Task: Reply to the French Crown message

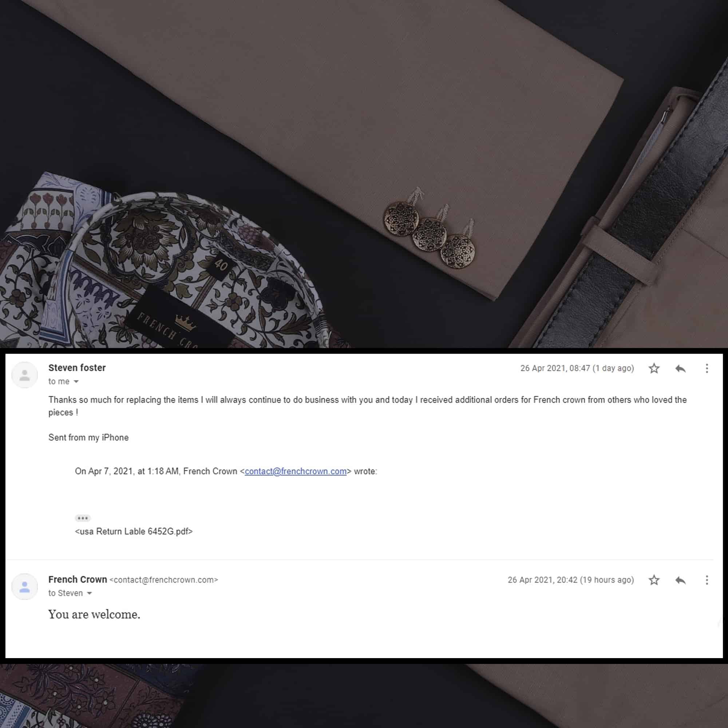Action: click(x=681, y=580)
